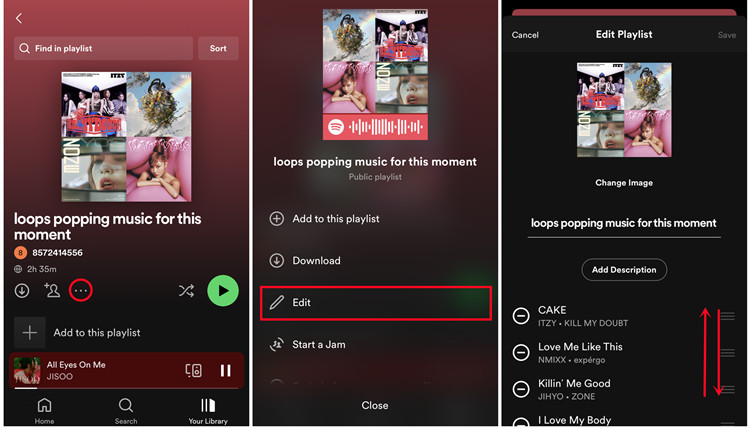Go to the Search tab
Screen dimensions: 750x429
126,411
